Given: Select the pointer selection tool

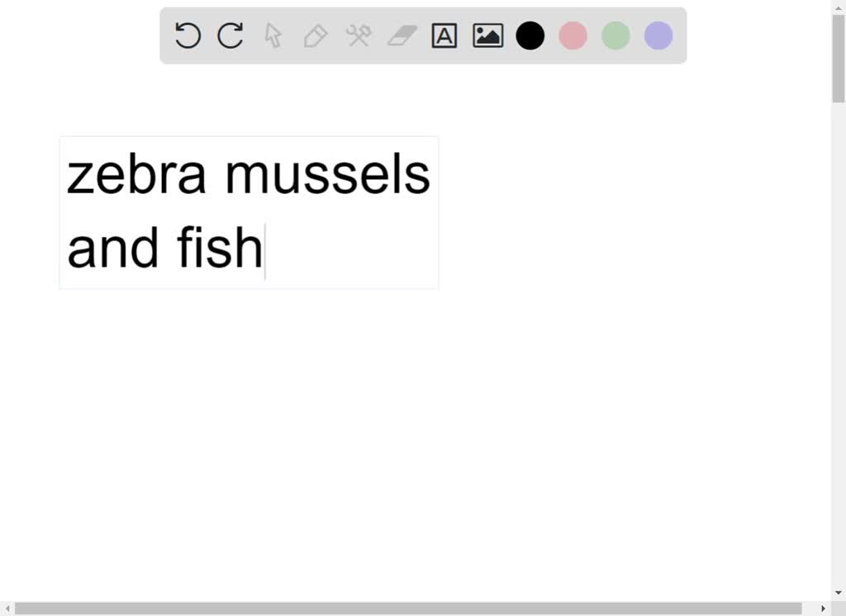Looking at the screenshot, I should (273, 36).
